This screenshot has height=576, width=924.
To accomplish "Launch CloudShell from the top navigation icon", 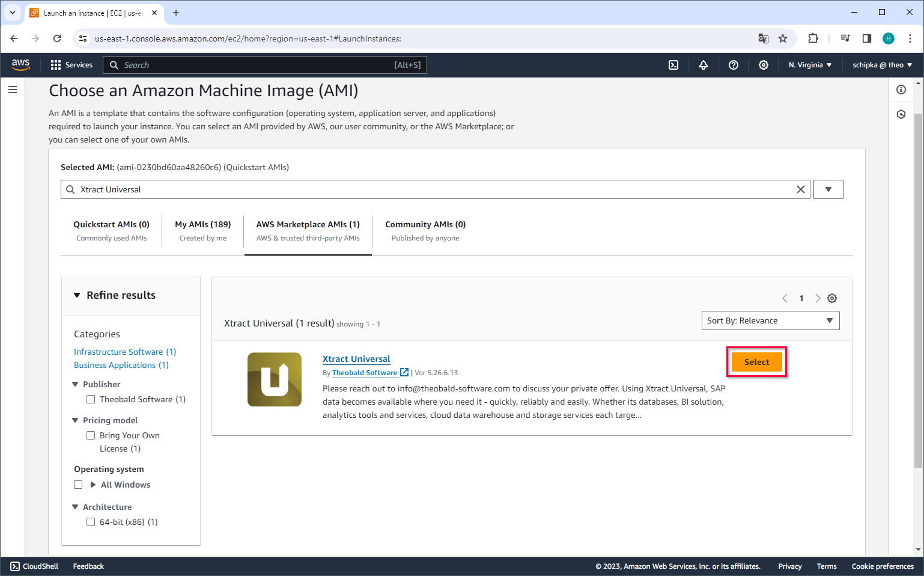I will click(673, 65).
